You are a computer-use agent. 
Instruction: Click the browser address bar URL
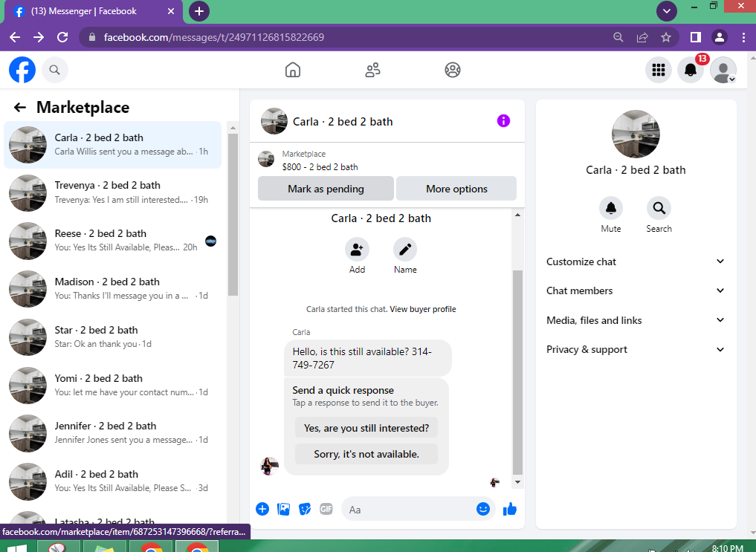click(x=213, y=37)
